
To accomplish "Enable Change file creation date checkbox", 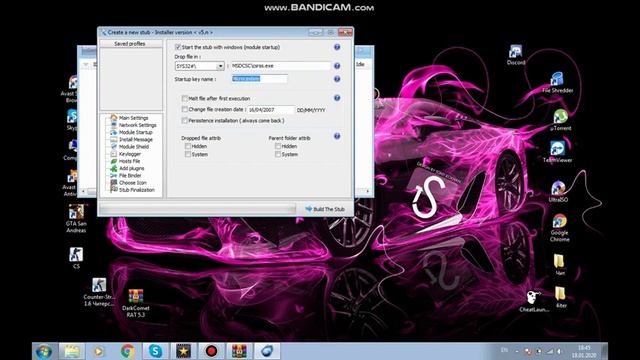I will point(184,109).
